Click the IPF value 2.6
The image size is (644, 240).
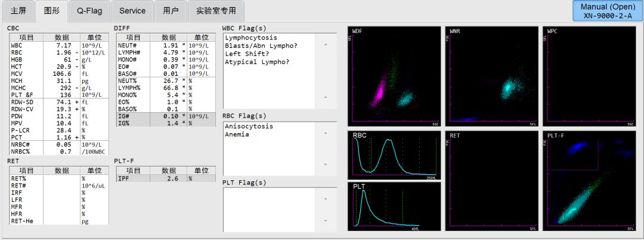(173, 179)
